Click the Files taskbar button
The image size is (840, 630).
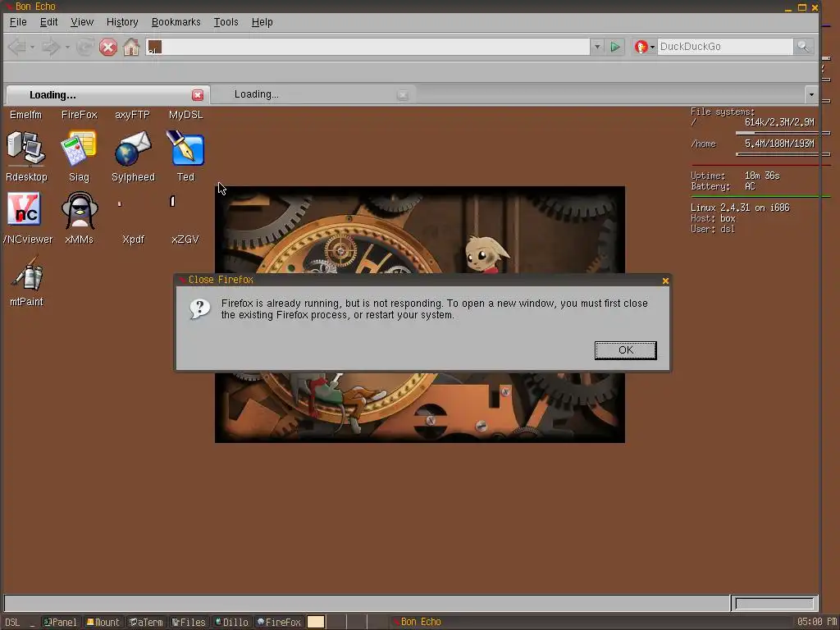189,622
